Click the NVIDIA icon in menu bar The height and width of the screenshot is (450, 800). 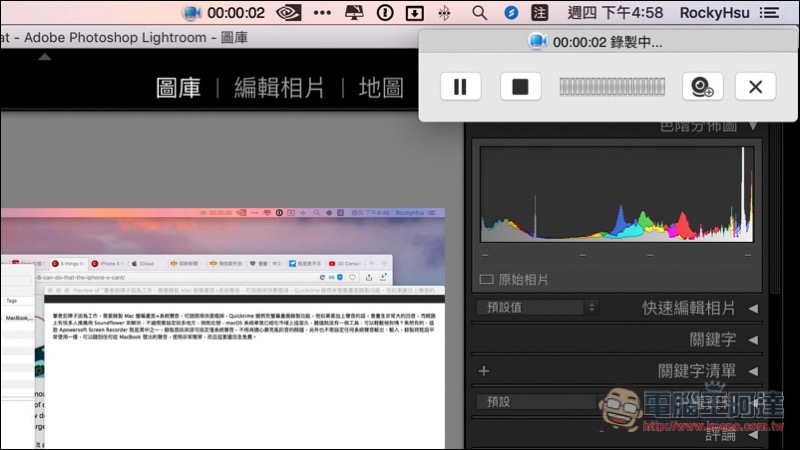coord(287,13)
